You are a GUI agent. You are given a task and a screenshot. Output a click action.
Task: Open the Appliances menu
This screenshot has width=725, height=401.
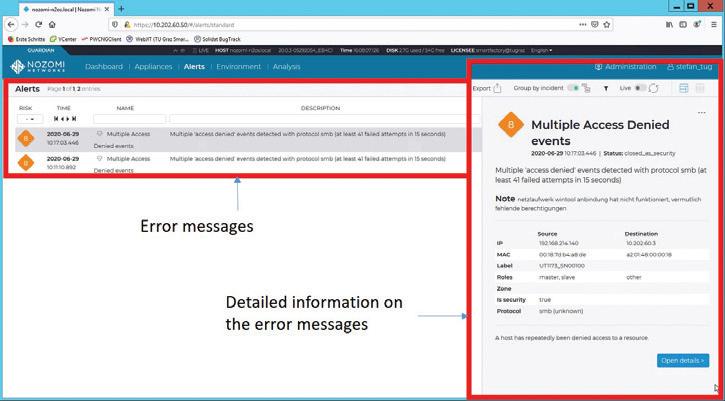(x=153, y=67)
